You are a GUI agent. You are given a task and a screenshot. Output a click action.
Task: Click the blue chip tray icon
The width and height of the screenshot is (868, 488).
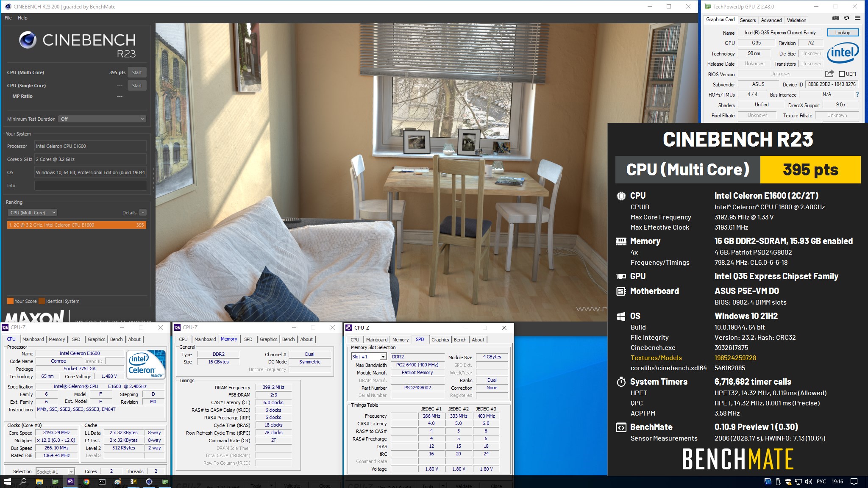[768, 482]
